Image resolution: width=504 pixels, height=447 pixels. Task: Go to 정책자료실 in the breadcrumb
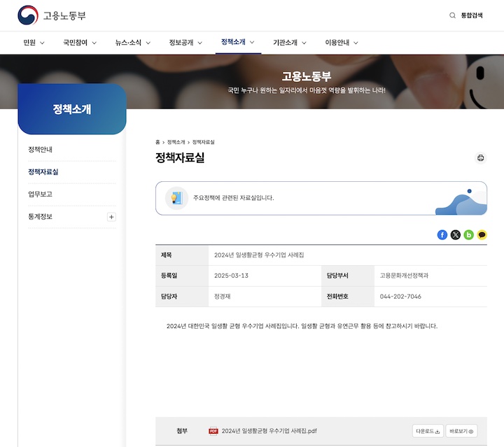click(x=203, y=142)
